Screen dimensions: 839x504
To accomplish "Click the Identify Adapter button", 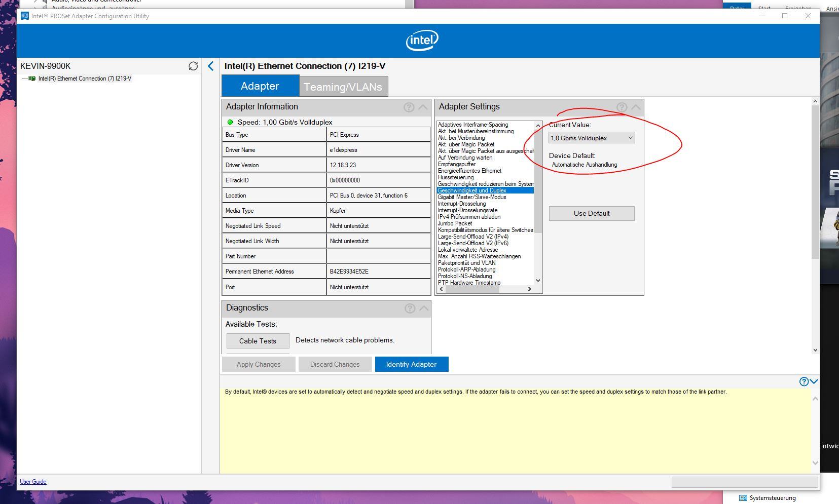I will pyautogui.click(x=412, y=364).
